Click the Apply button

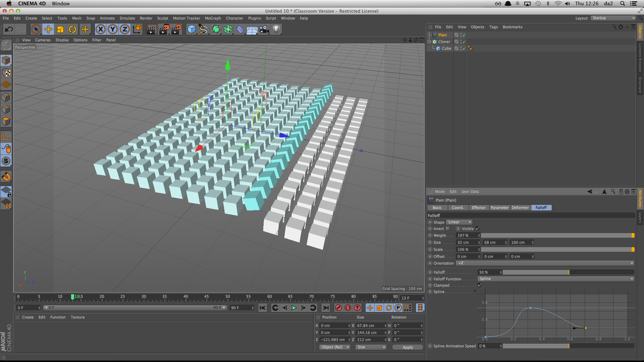coord(408,347)
